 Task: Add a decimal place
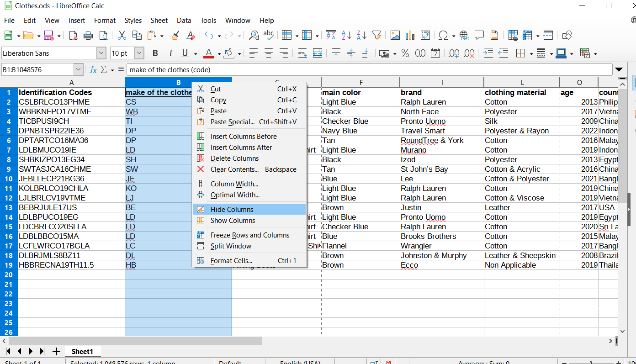pos(454,53)
